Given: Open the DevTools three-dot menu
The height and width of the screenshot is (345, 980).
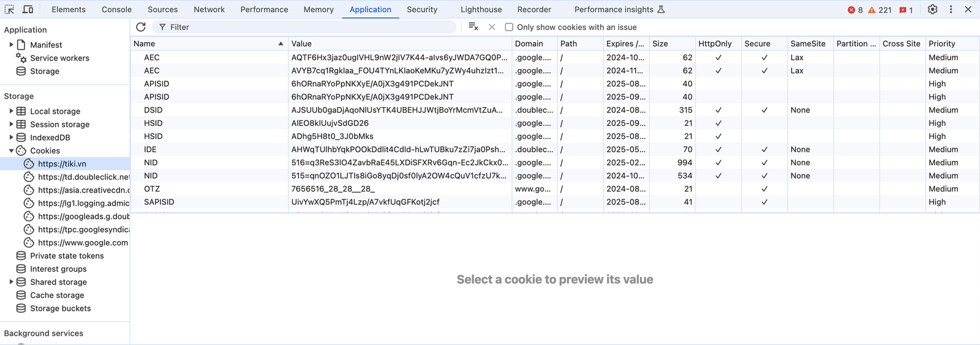Looking at the screenshot, I should click(951, 9).
